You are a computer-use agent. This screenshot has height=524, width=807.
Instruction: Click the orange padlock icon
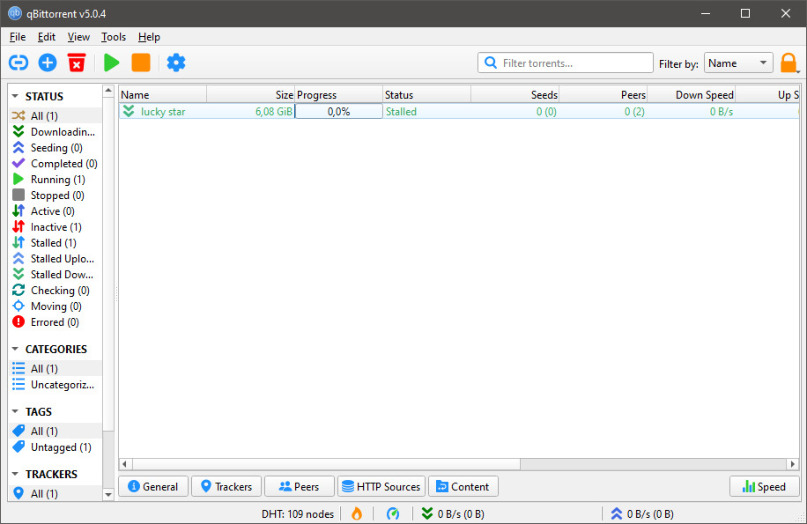click(x=789, y=63)
